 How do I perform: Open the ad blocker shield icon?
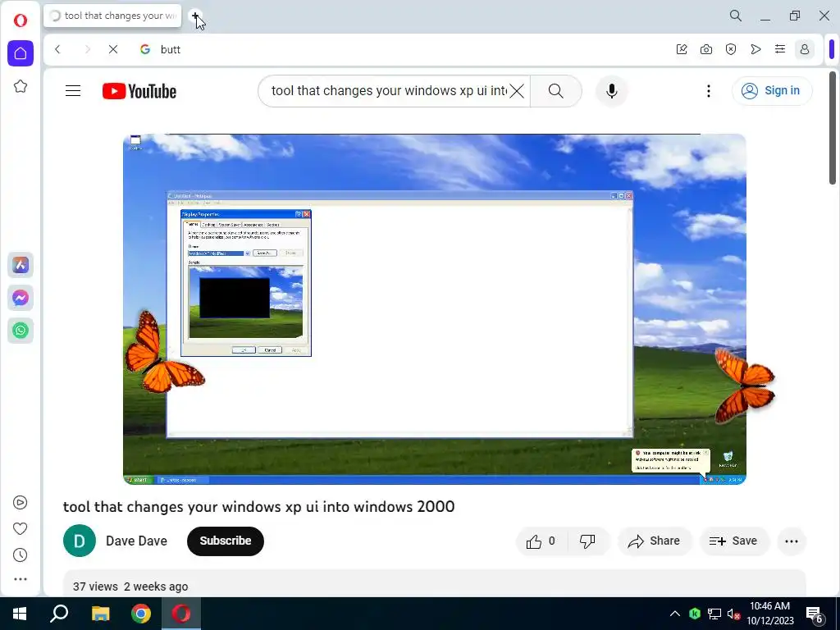(x=731, y=49)
